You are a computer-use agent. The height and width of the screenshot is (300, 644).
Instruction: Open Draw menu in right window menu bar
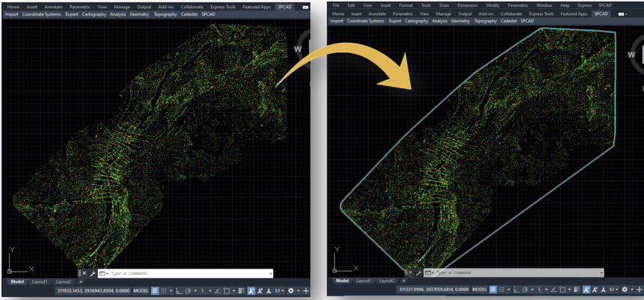click(x=444, y=5)
